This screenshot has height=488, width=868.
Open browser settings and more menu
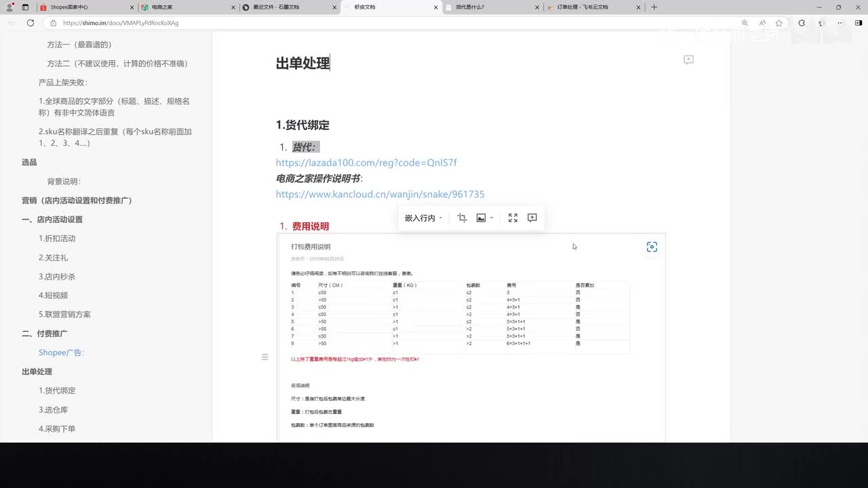(x=840, y=22)
